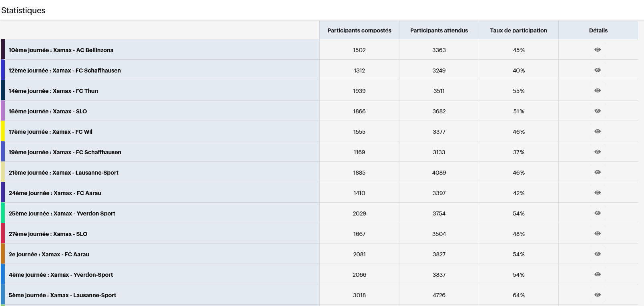This screenshot has height=306, width=644.
Task: Click the 64% participation rate cell
Action: tap(519, 295)
